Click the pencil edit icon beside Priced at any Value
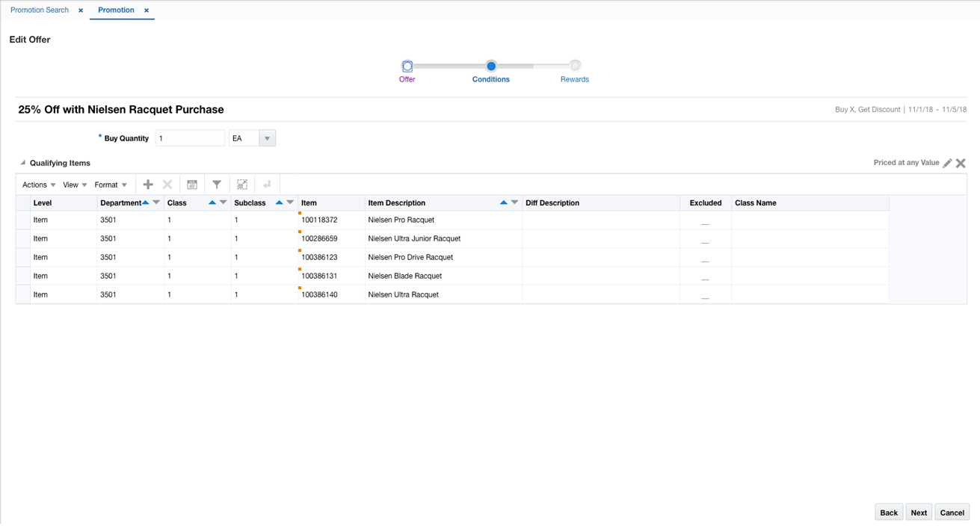The width and height of the screenshot is (980, 529). click(948, 163)
